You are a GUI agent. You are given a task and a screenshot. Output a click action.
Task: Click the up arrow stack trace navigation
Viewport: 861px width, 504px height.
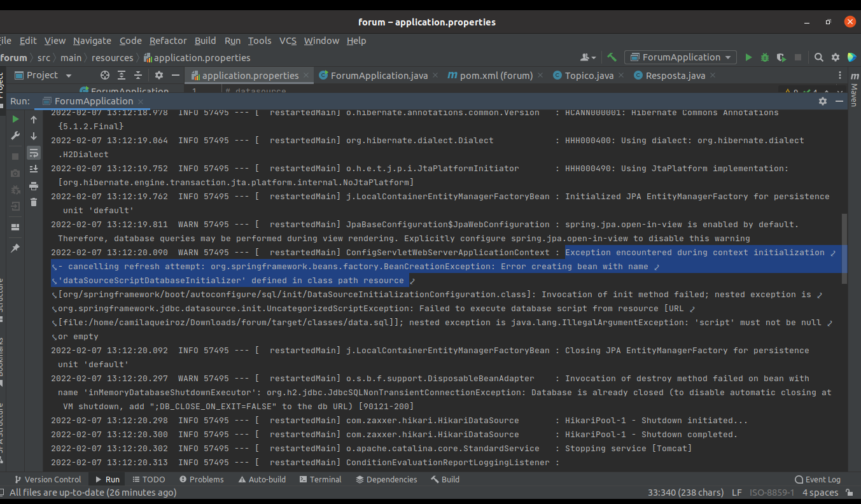34,119
